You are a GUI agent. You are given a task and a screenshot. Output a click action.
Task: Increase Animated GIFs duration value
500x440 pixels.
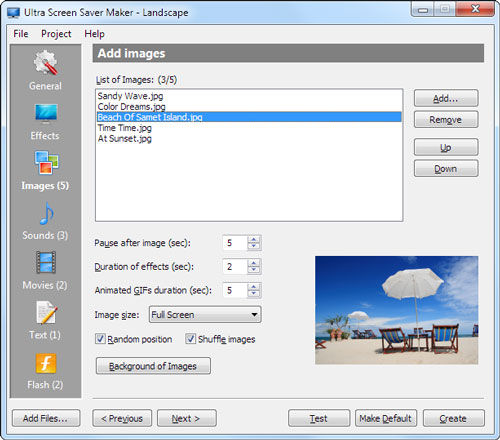pyautogui.click(x=254, y=287)
